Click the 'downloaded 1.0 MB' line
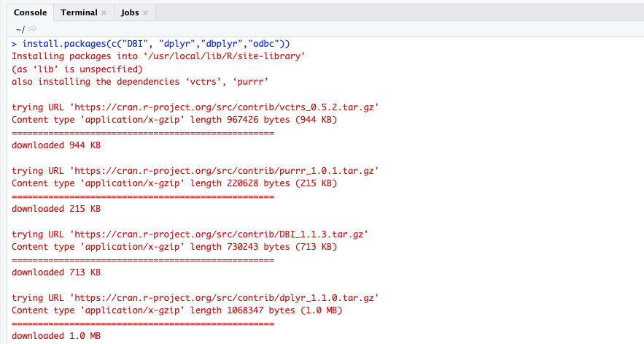Image resolution: width=644 pixels, height=344 pixels. click(56, 336)
